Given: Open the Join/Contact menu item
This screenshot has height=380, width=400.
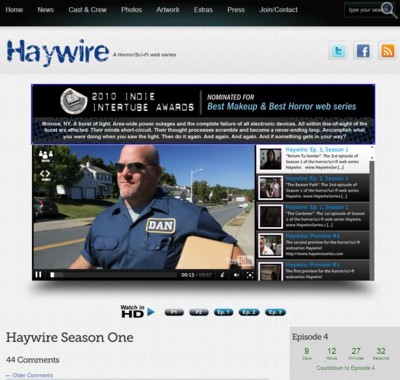Looking at the screenshot, I should [x=278, y=10].
